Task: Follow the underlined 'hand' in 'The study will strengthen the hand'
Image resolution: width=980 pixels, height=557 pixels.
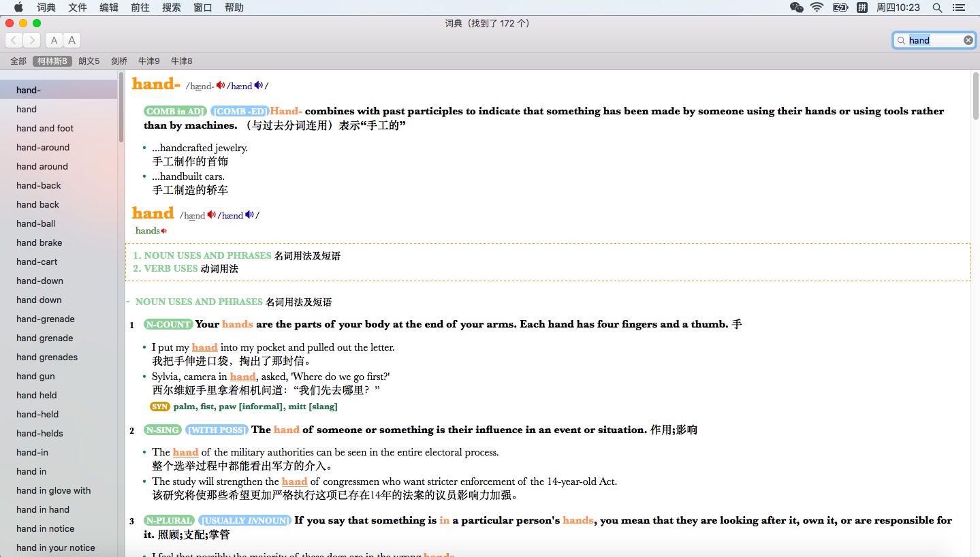Action: click(294, 481)
